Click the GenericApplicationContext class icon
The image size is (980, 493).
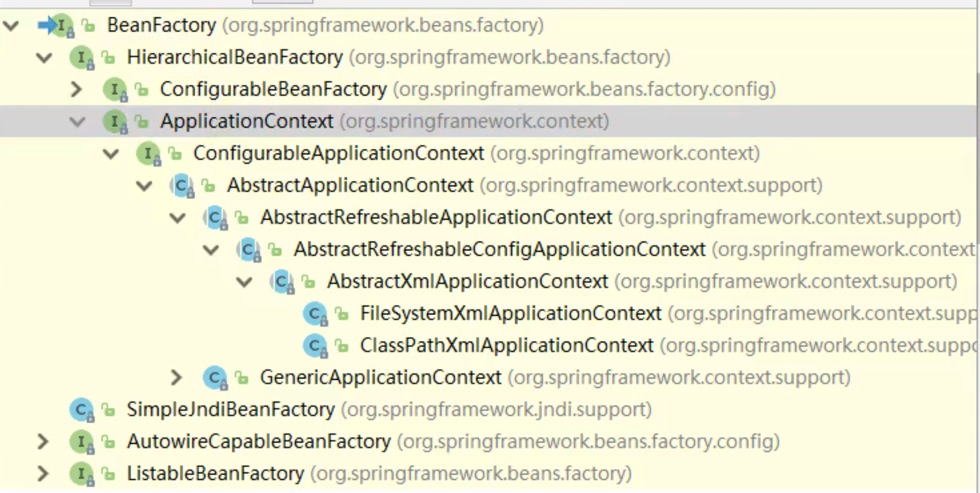point(216,378)
